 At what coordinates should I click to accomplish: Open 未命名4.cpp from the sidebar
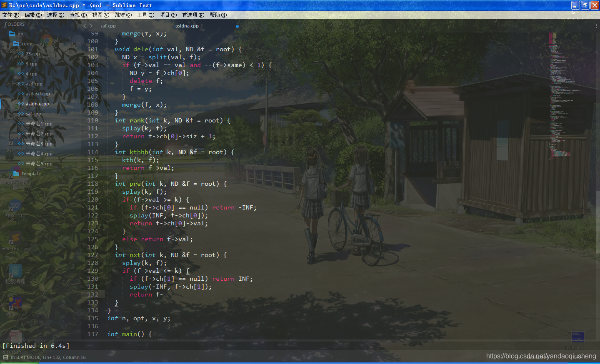point(39,154)
